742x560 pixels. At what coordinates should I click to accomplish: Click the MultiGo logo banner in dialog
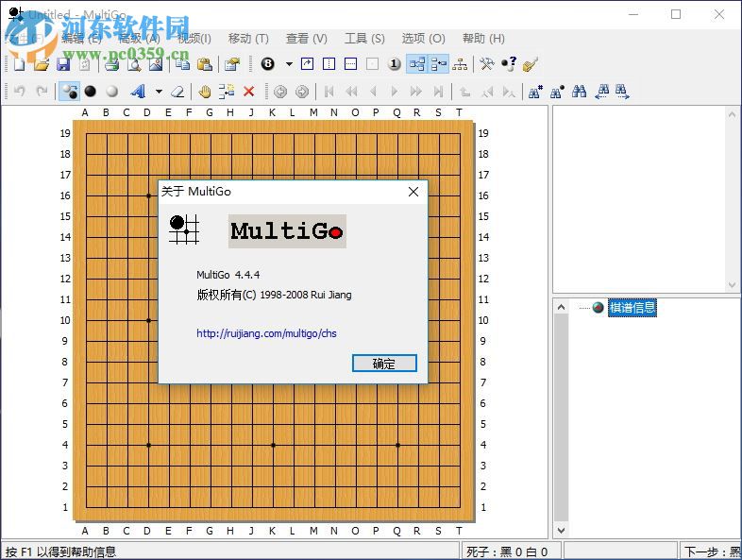tap(287, 231)
